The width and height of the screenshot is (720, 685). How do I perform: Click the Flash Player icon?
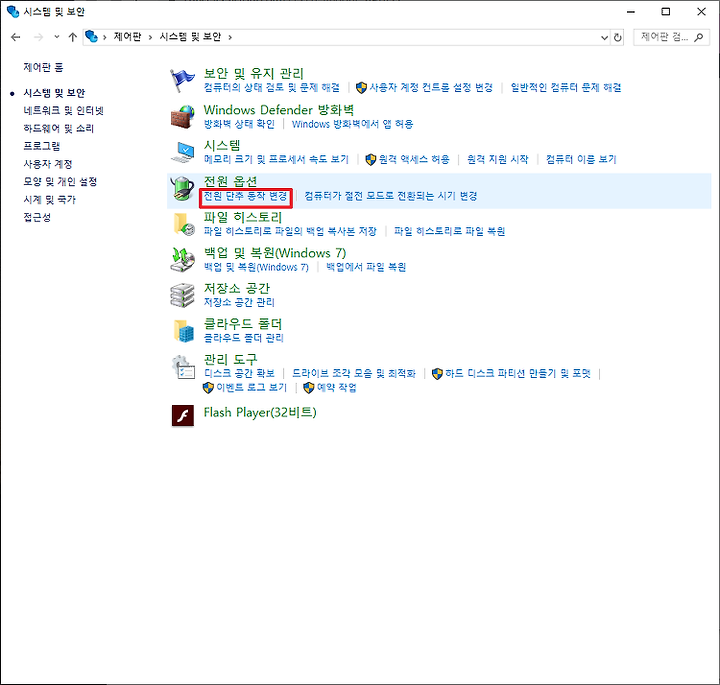(x=183, y=415)
